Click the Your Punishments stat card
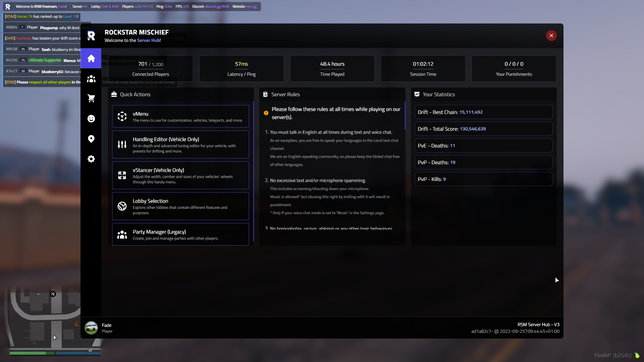This screenshot has width=644, height=362. coord(514,68)
